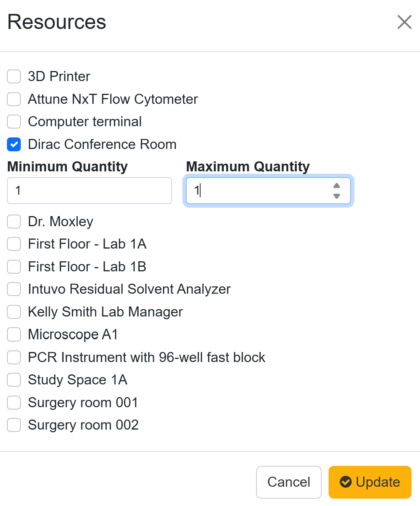Tick PCR Instrument with 96-well fast block
The image size is (420, 506).
click(x=14, y=357)
